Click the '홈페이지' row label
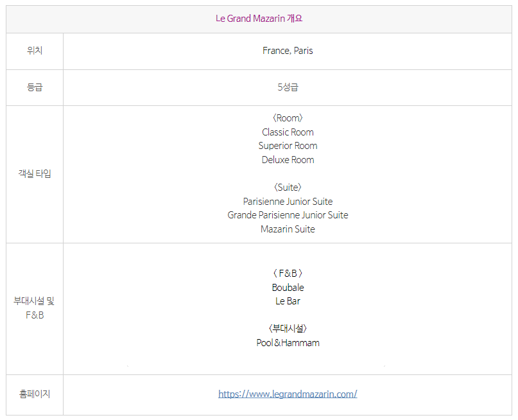 [35, 394]
